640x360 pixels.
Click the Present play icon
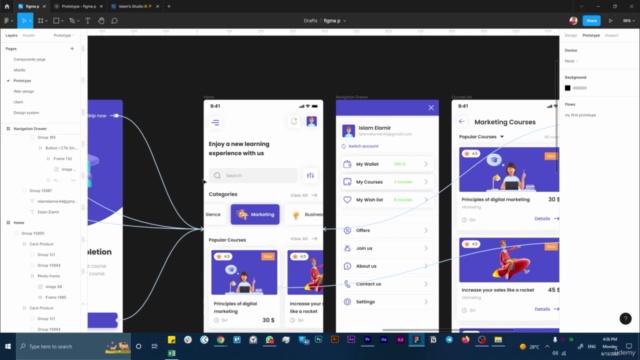pyautogui.click(x=611, y=20)
